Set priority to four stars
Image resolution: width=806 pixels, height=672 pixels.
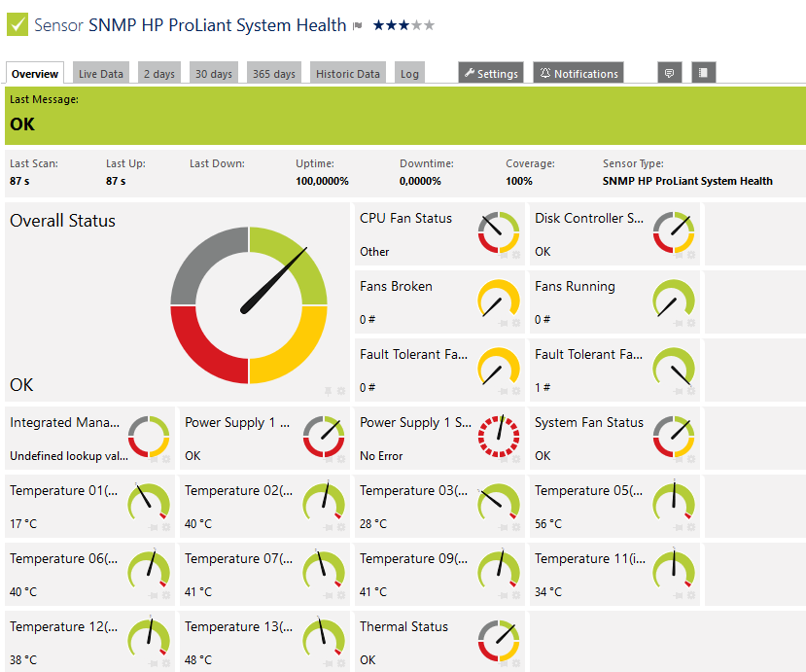(416, 24)
